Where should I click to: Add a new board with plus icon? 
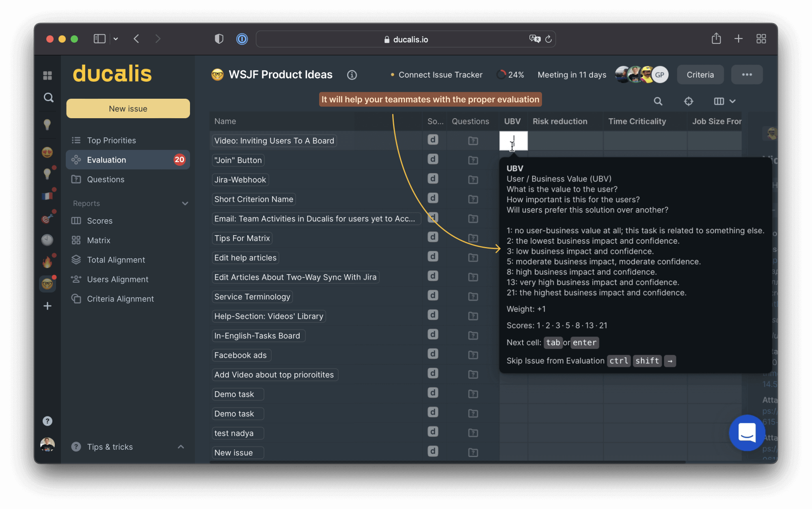coord(48,306)
